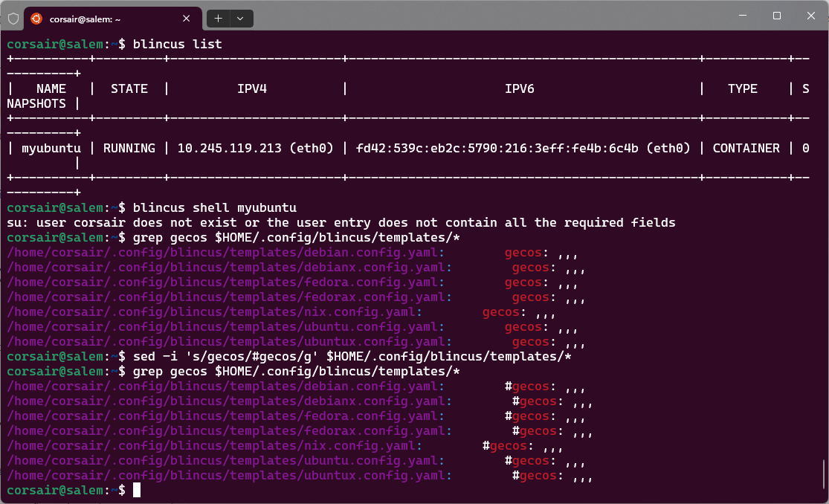Screen dimensions: 829x504
Task: Click the myubuntu container name in table
Action: pos(51,148)
